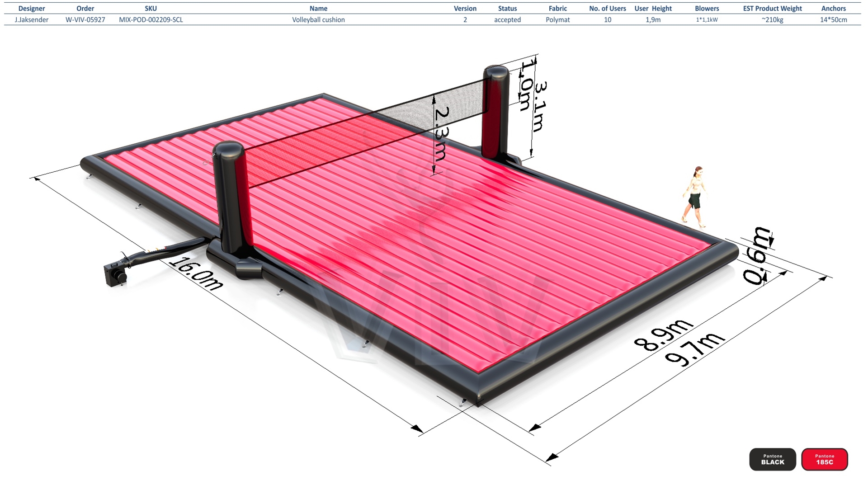Click product name Volleyball cushion

pyautogui.click(x=318, y=19)
